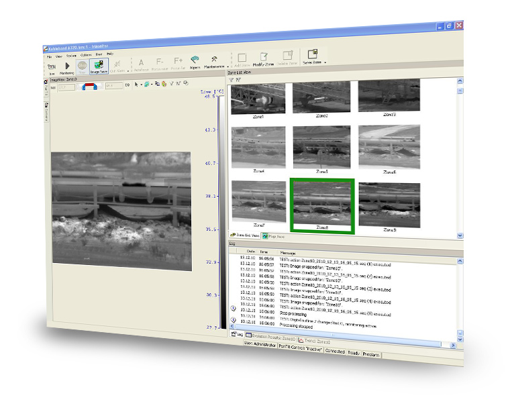Click the color palette icon in ImageView toolbar

click(164, 84)
